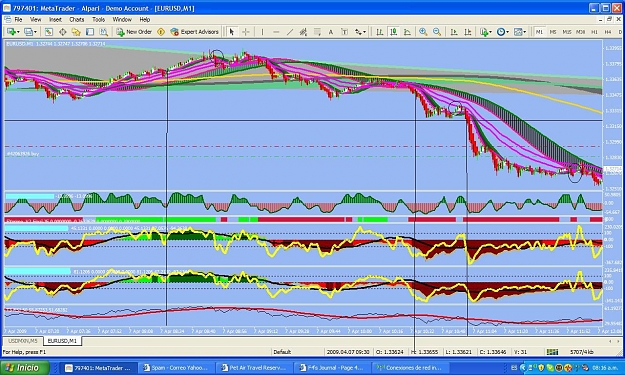The image size is (625, 375).
Task: Select the Vertical Line drawing tool
Action: [x=262, y=32]
